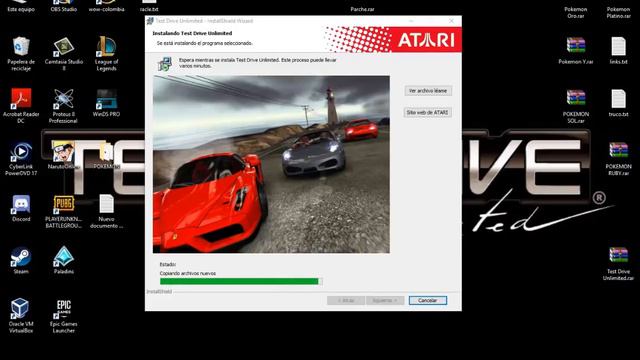
Task: Open Acrobat Reader DC icon
Action: click(21, 106)
